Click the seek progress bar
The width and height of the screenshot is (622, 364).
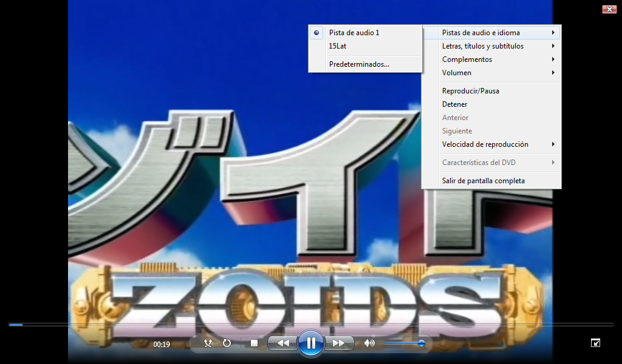point(311,325)
